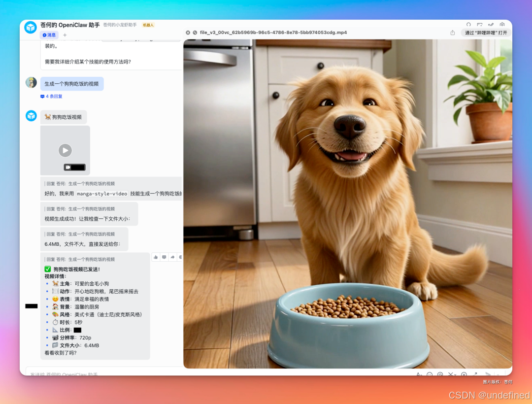
Task: Play the 狗狗吃饭 video thumbnail
Action: tap(65, 150)
